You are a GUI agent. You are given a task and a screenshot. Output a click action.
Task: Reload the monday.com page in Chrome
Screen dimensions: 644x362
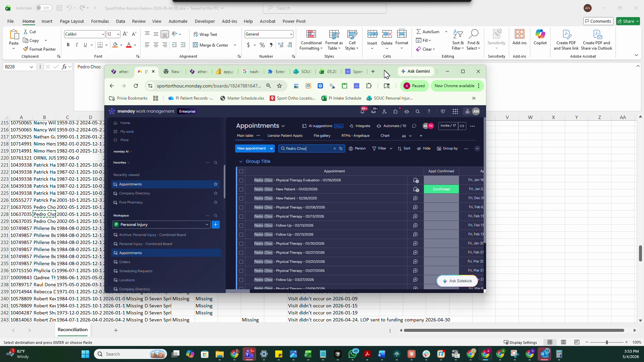click(x=136, y=86)
